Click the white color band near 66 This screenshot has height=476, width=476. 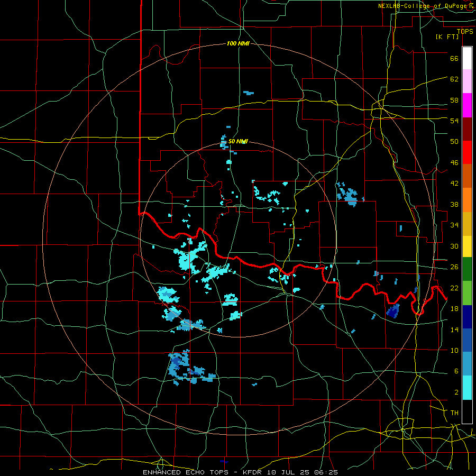[467, 58]
